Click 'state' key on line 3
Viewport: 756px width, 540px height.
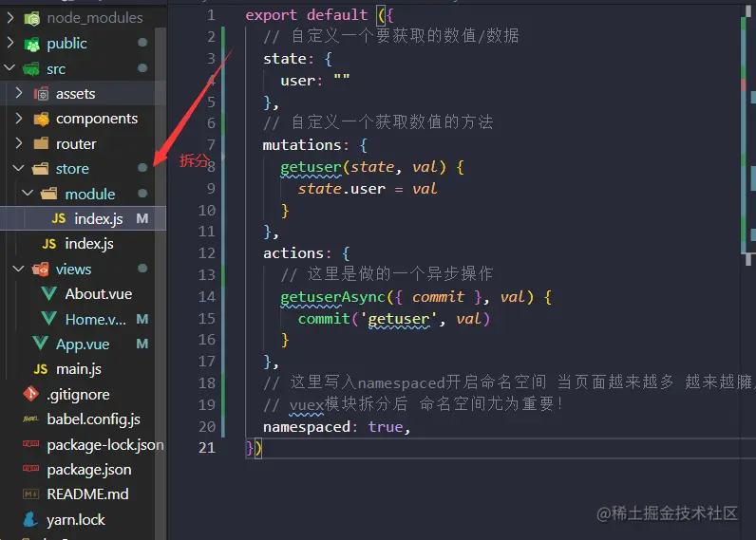[285, 59]
